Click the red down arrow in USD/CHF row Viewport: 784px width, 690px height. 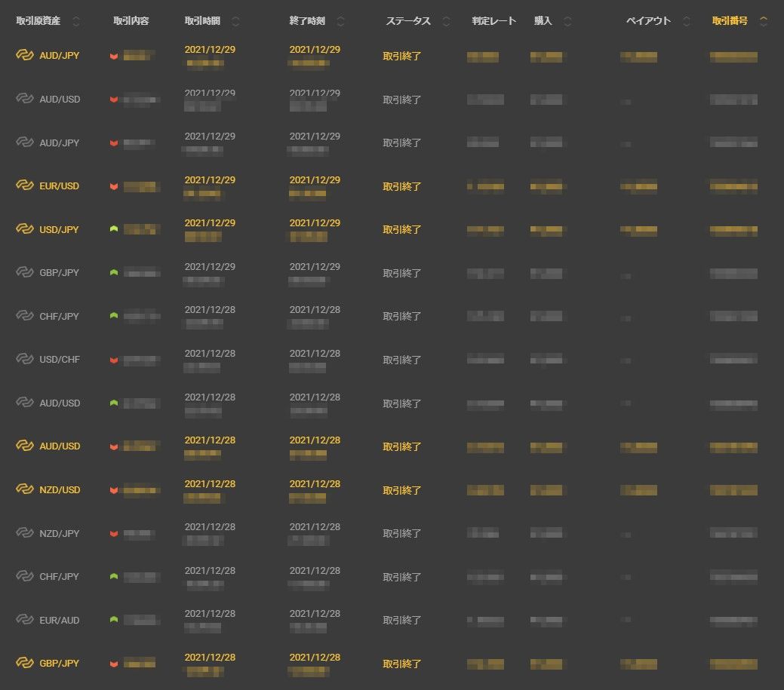(x=114, y=360)
